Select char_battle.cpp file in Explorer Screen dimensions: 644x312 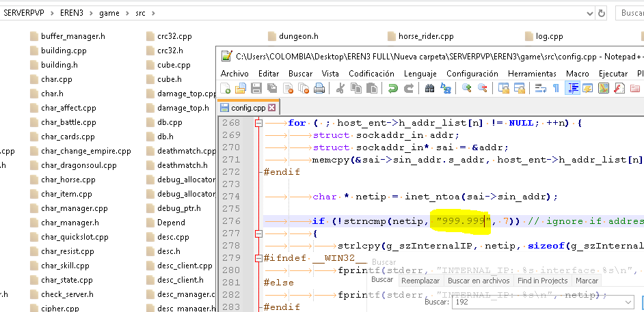(64, 122)
